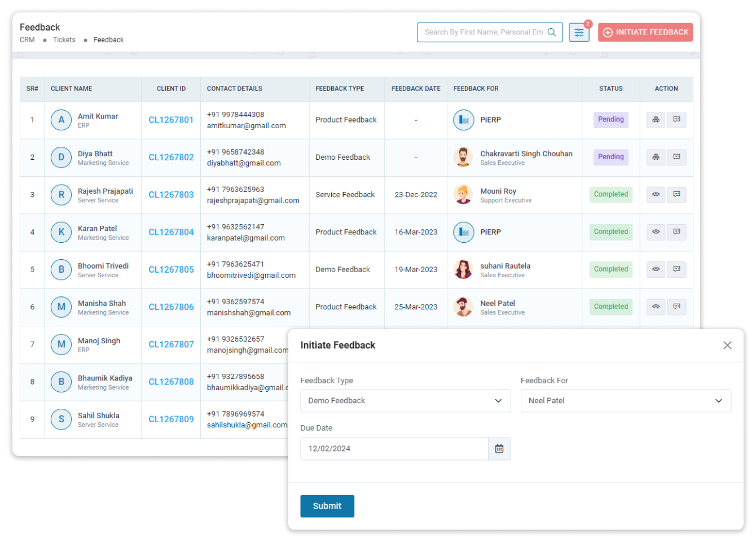The image size is (756, 542).
Task: Expand the Feedback For dropdown
Action: (x=626, y=400)
